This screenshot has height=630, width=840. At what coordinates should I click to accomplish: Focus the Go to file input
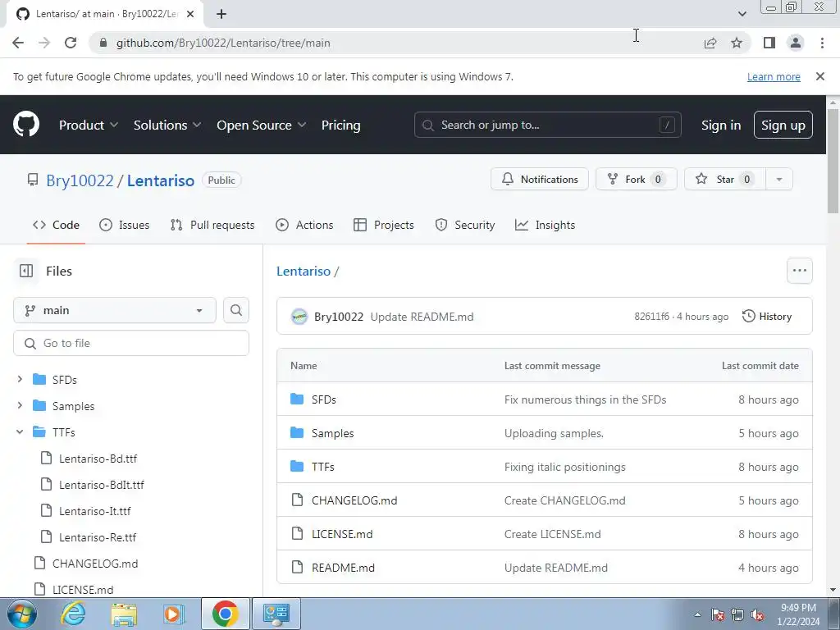[x=131, y=343]
